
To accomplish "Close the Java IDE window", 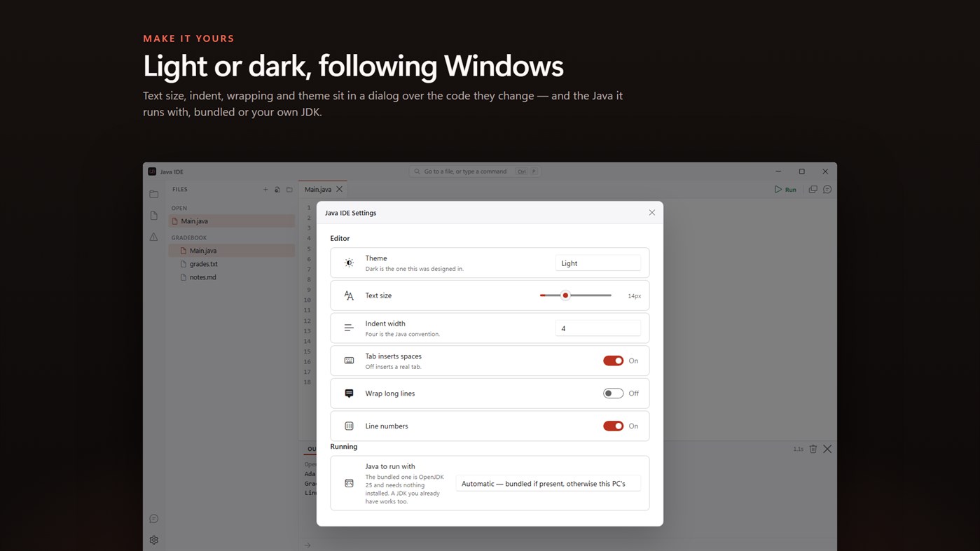I will coord(825,172).
